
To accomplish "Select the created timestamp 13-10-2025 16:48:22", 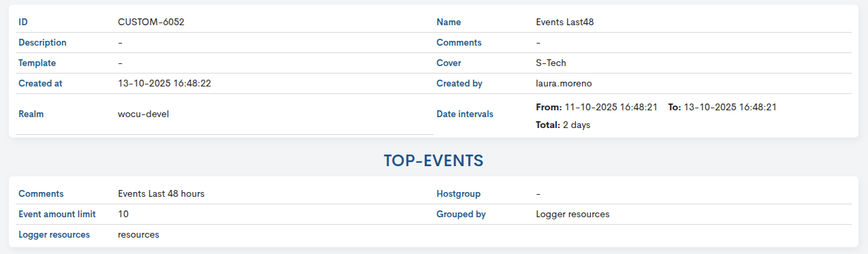I will [x=164, y=83].
